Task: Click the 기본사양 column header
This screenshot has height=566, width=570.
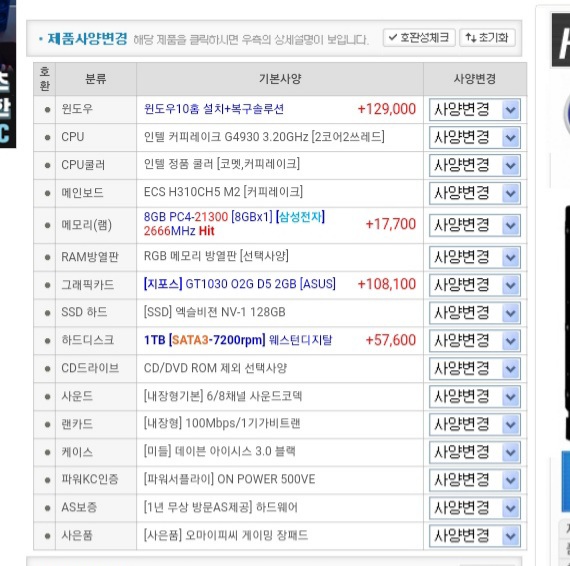Action: 280,79
